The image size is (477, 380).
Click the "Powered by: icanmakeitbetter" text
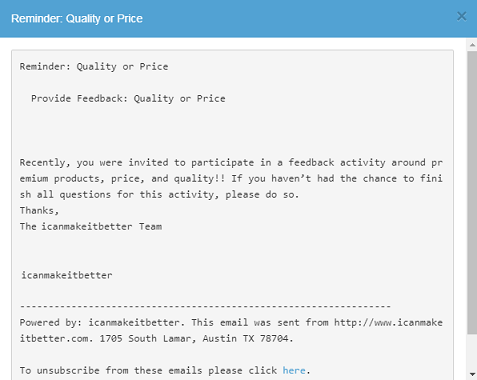tap(99, 322)
